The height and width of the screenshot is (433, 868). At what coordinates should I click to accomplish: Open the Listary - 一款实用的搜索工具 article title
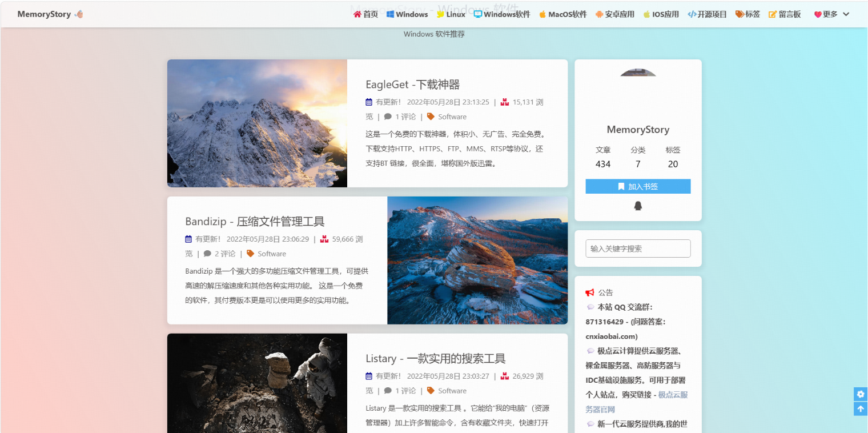point(436,359)
